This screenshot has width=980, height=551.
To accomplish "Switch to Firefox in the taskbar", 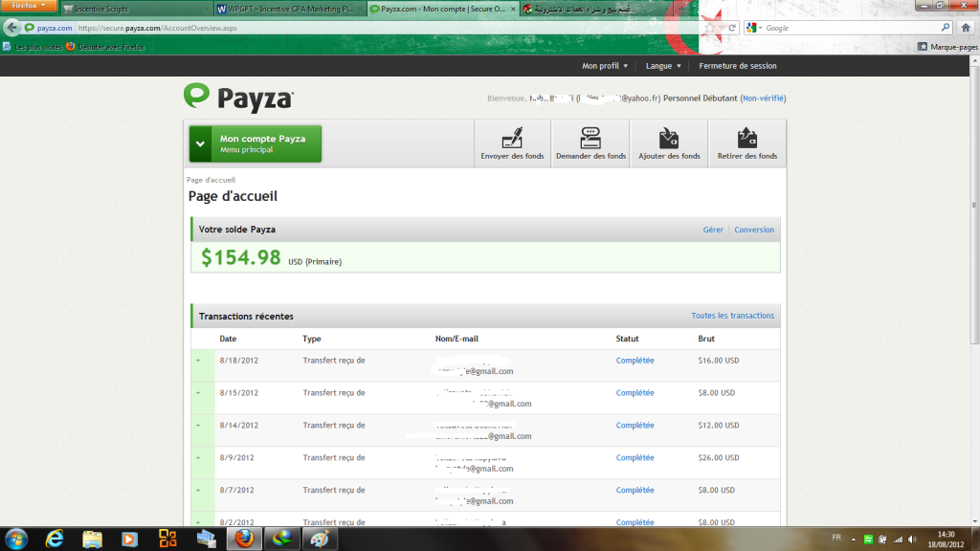I will (x=244, y=539).
